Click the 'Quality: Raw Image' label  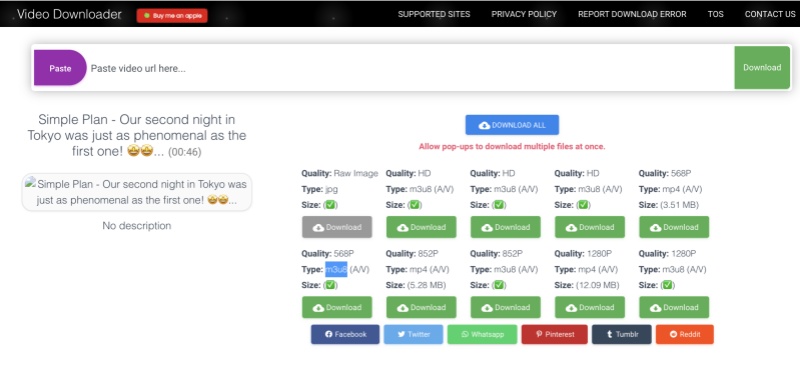point(340,173)
